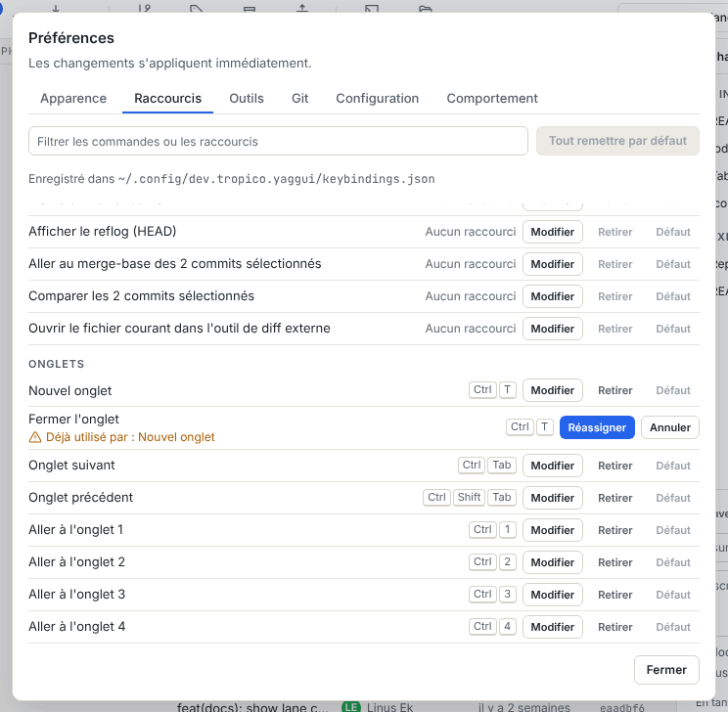Remove shortcut for Aller à l'onglet 2
The width and height of the screenshot is (728, 712).
(615, 562)
